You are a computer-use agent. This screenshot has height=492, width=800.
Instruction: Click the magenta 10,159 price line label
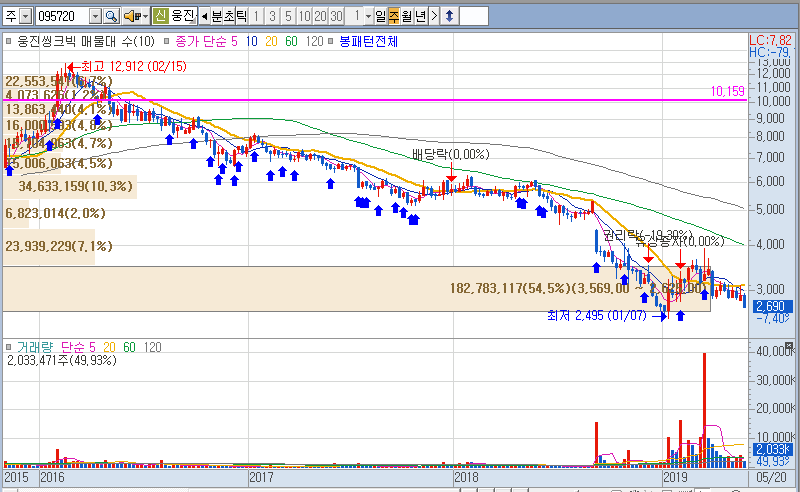[x=728, y=91]
